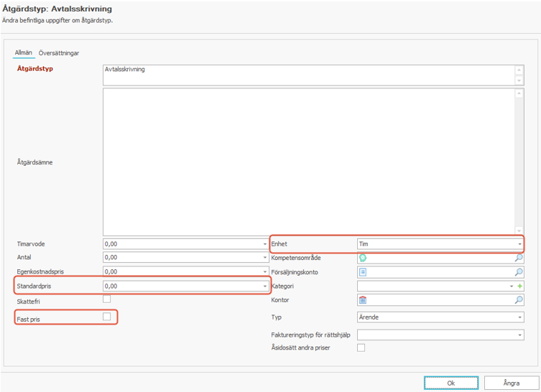Cancel with the Ångra button
The image size is (541, 392).
click(512, 383)
